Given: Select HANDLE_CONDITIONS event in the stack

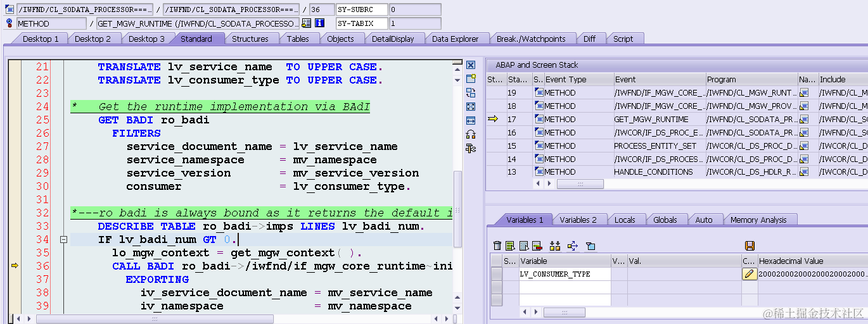Looking at the screenshot, I should tap(660, 172).
